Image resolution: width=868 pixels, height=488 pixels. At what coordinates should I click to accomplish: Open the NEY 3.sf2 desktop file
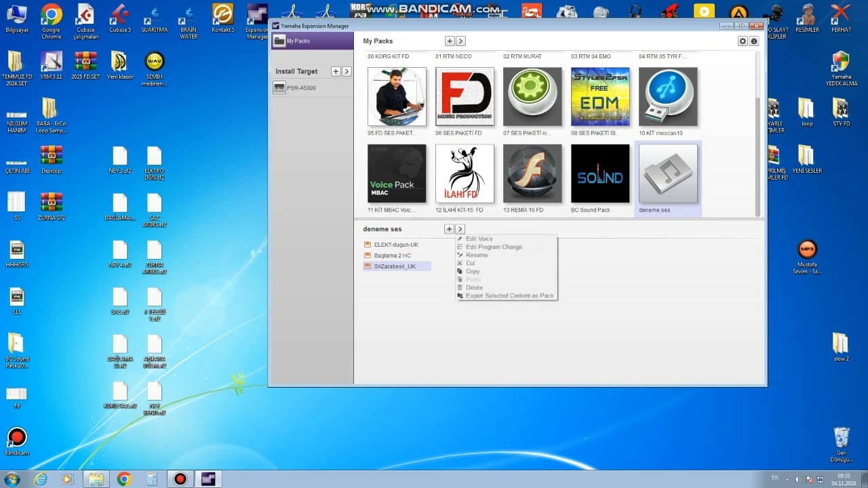tap(120, 160)
